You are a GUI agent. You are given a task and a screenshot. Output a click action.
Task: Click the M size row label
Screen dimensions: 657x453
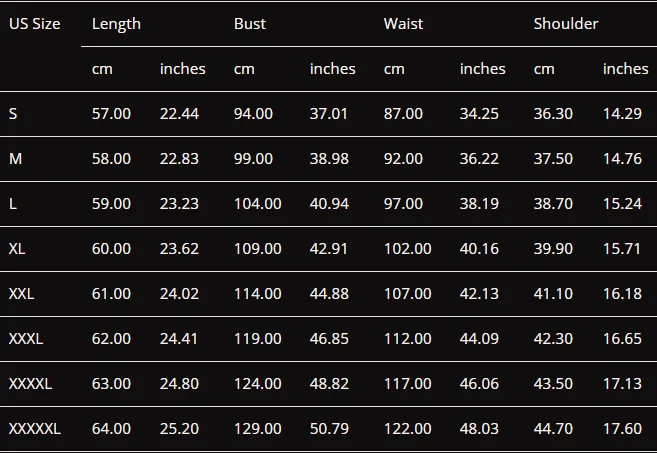pos(15,159)
